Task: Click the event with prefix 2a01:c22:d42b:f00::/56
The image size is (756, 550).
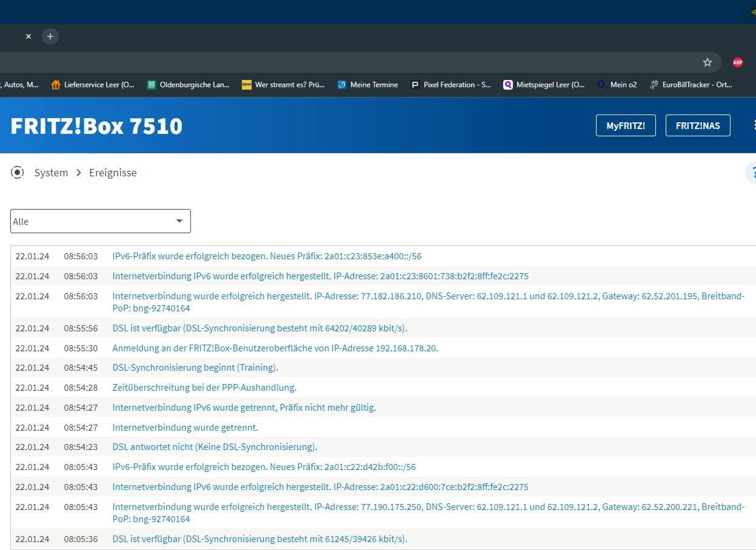Action: 264,467
